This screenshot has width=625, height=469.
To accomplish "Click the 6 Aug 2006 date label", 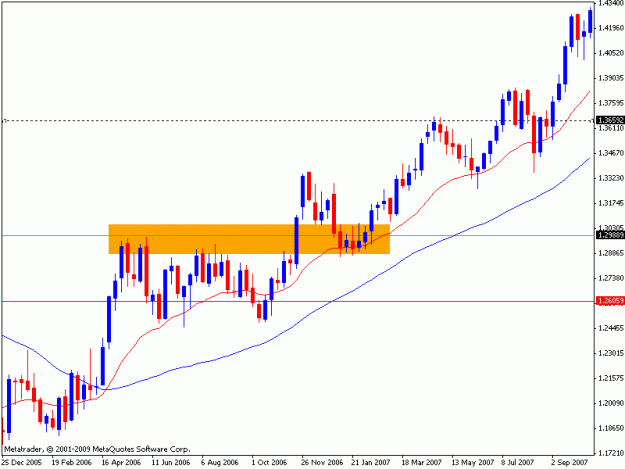I will pyautogui.click(x=220, y=462).
